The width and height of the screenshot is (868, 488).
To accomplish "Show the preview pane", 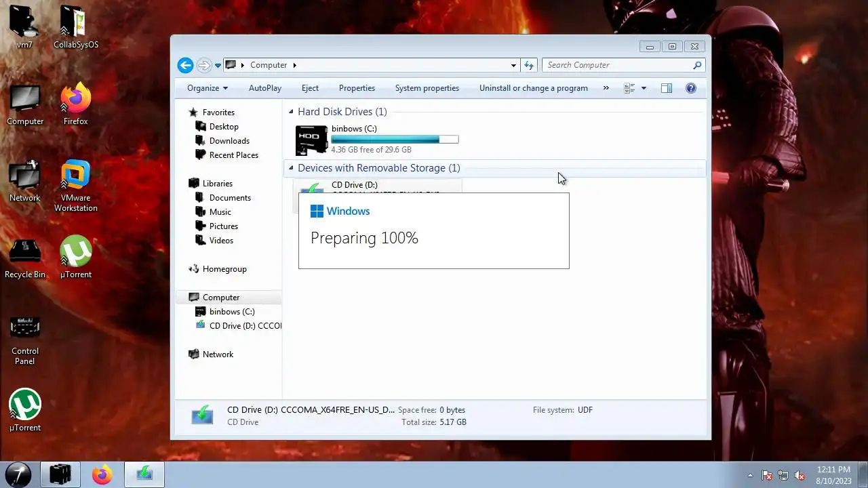I will coord(667,88).
